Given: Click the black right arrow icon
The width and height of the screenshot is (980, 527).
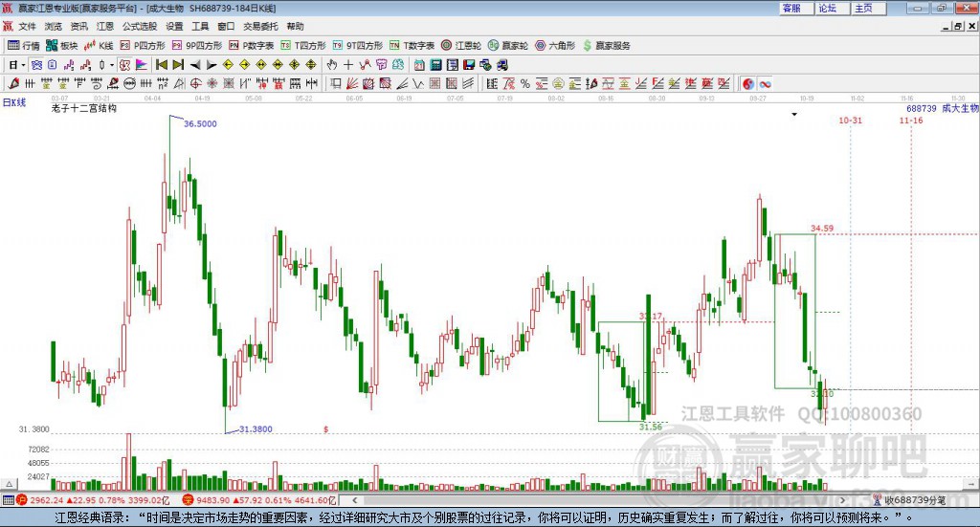Looking at the screenshot, I should pyautogui.click(x=212, y=65).
